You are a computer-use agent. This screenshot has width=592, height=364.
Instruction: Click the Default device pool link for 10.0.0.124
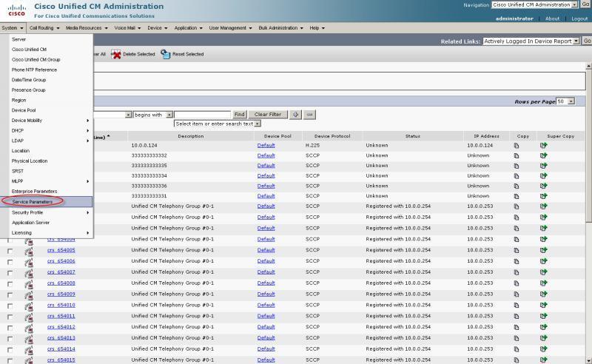[x=266, y=145]
